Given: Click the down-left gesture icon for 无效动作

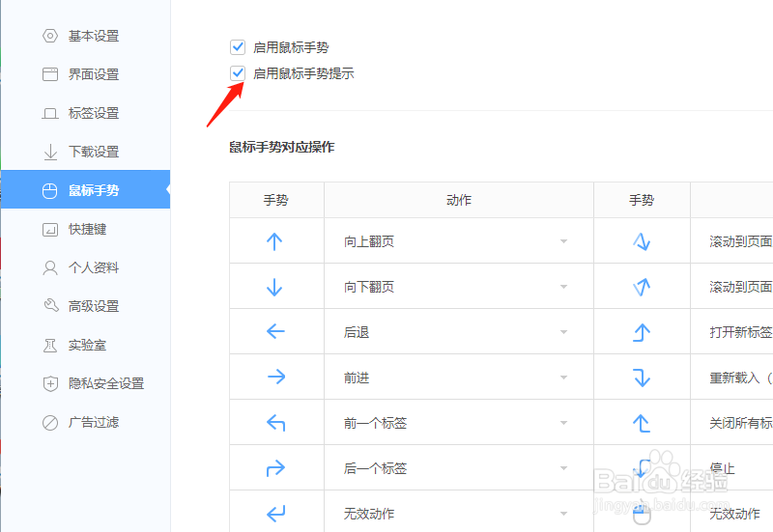Looking at the screenshot, I should [x=275, y=514].
